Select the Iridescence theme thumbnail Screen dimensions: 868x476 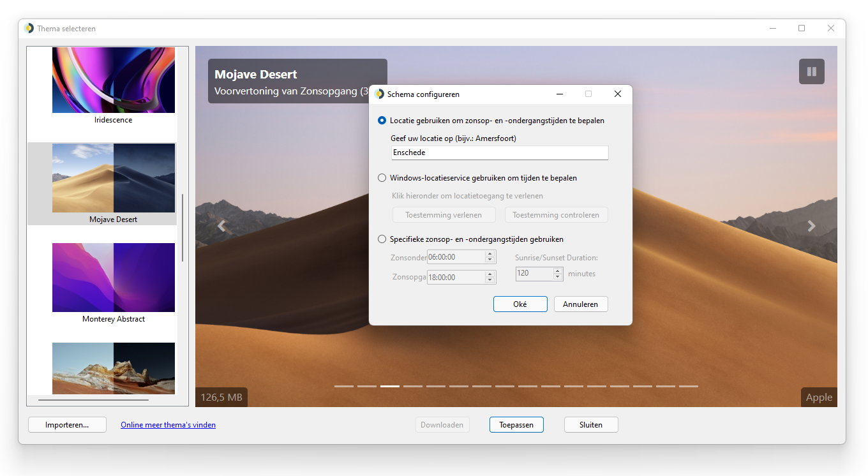tap(114, 80)
